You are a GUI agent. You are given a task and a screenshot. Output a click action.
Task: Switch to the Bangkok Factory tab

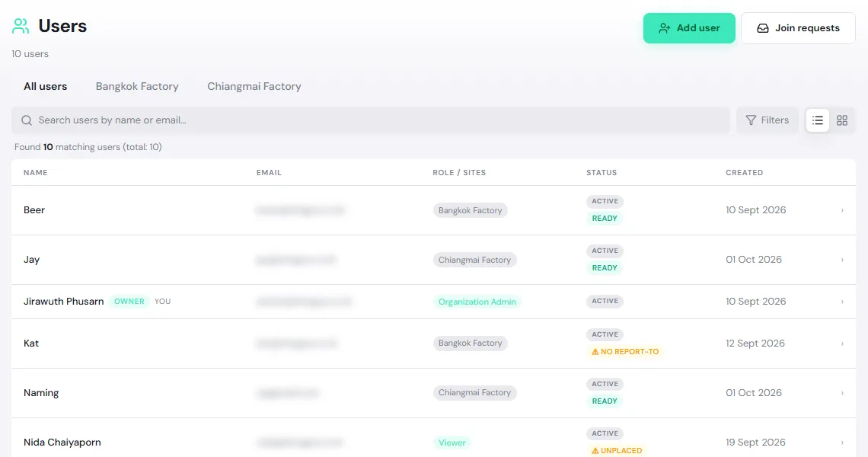coord(137,86)
